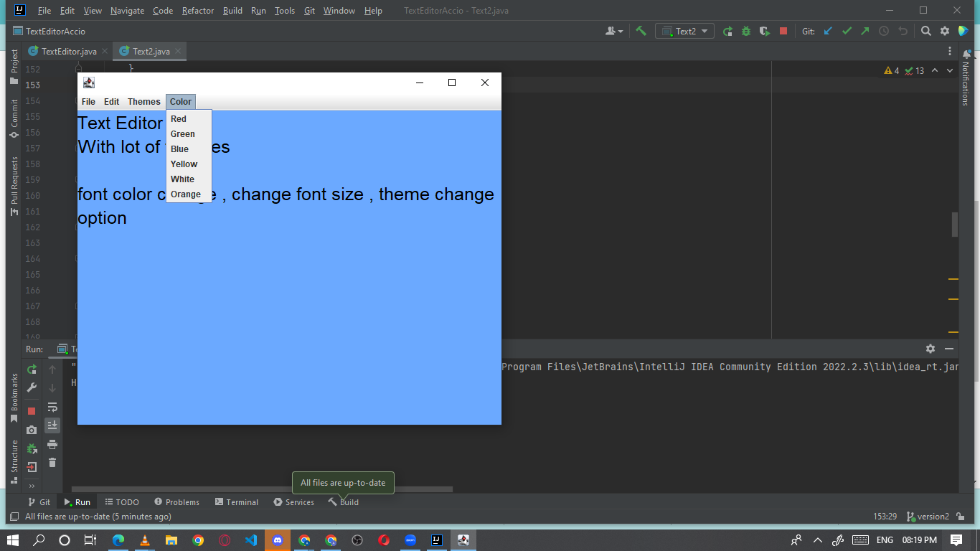
Task: Start debugging with the bug icon
Action: [x=745, y=31]
